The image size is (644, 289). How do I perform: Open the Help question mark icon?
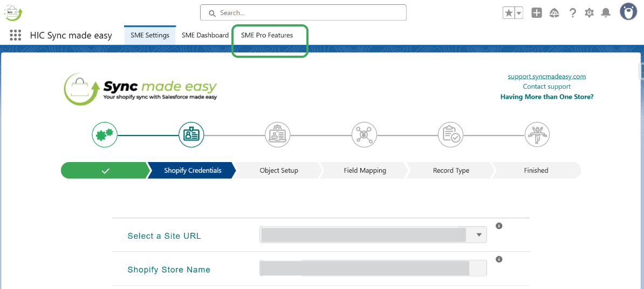pyautogui.click(x=573, y=13)
